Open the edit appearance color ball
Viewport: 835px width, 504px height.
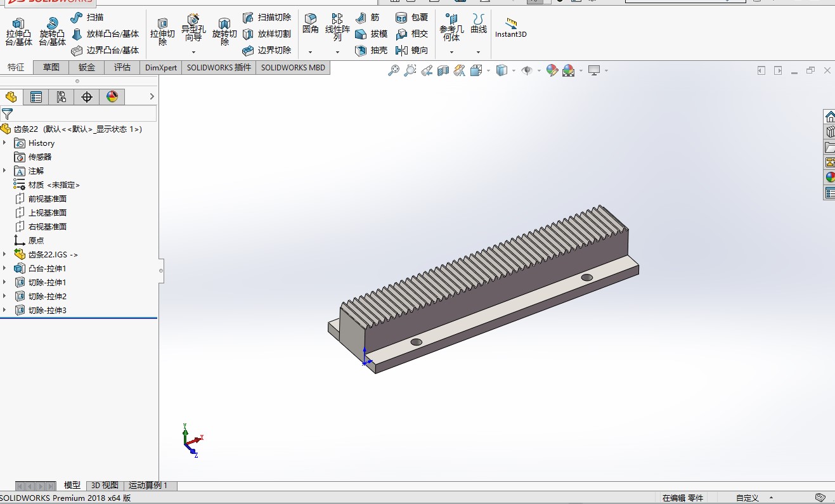pos(552,70)
